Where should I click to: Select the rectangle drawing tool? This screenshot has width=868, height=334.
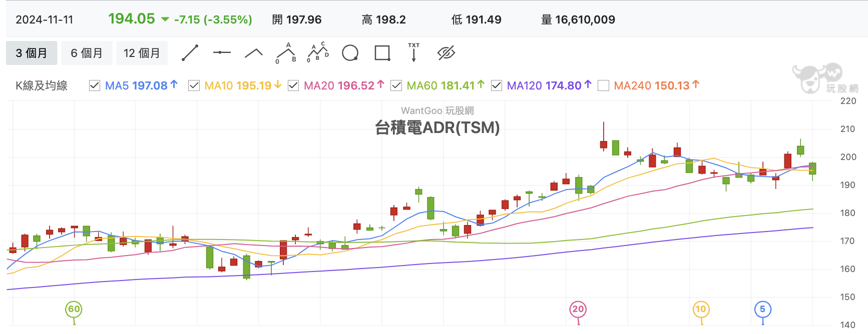point(382,53)
